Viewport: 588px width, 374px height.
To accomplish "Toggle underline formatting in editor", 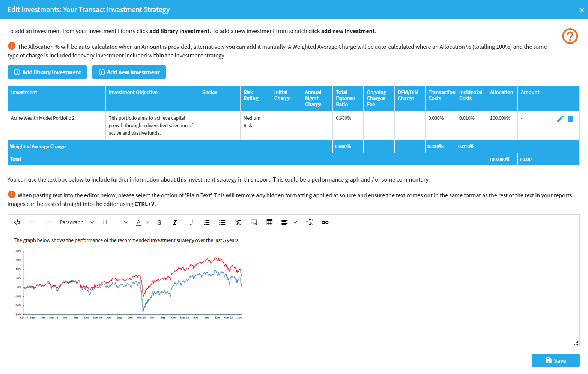I will point(191,222).
